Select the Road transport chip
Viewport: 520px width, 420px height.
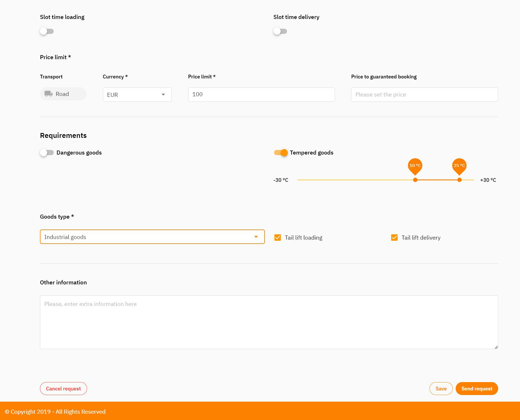(x=63, y=94)
